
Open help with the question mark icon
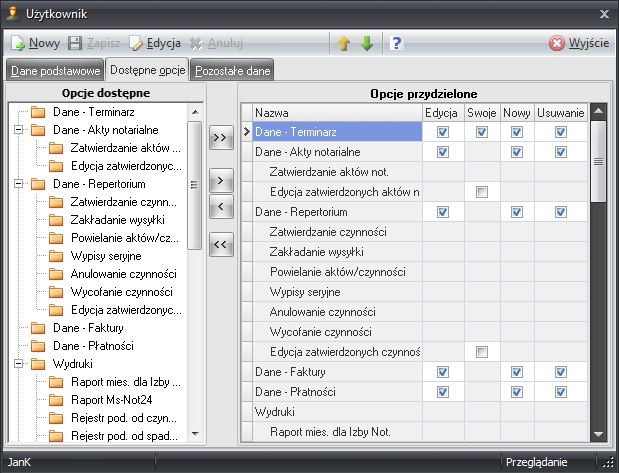pyautogui.click(x=396, y=43)
